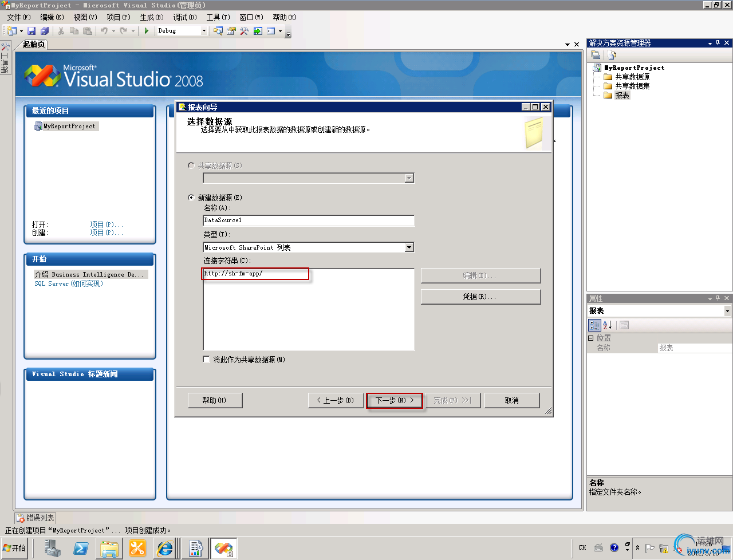Select Categorized view icon in Properties panel
This screenshot has width=733, height=560.
(595, 325)
